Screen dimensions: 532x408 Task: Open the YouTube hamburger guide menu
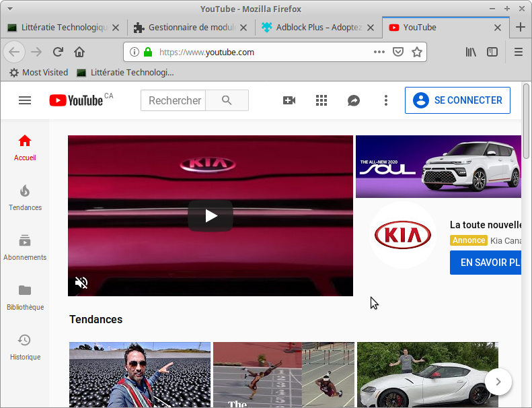[25, 100]
